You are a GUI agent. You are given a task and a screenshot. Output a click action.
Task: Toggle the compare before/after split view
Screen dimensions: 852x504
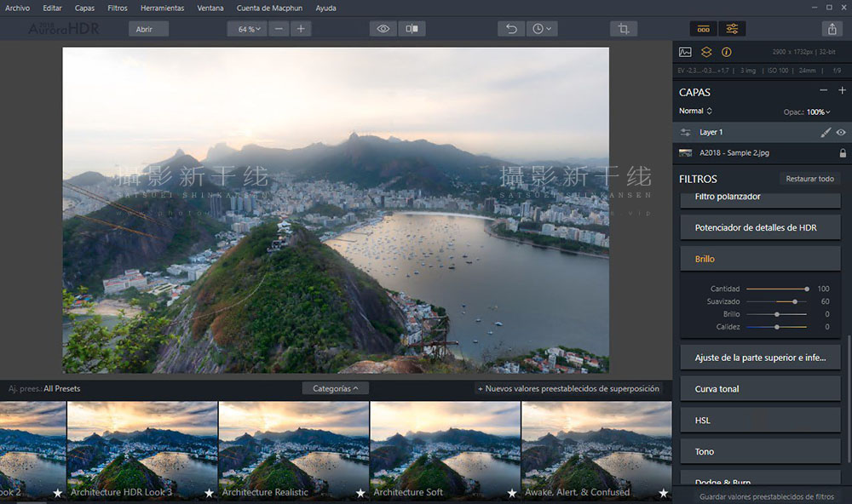tap(412, 29)
